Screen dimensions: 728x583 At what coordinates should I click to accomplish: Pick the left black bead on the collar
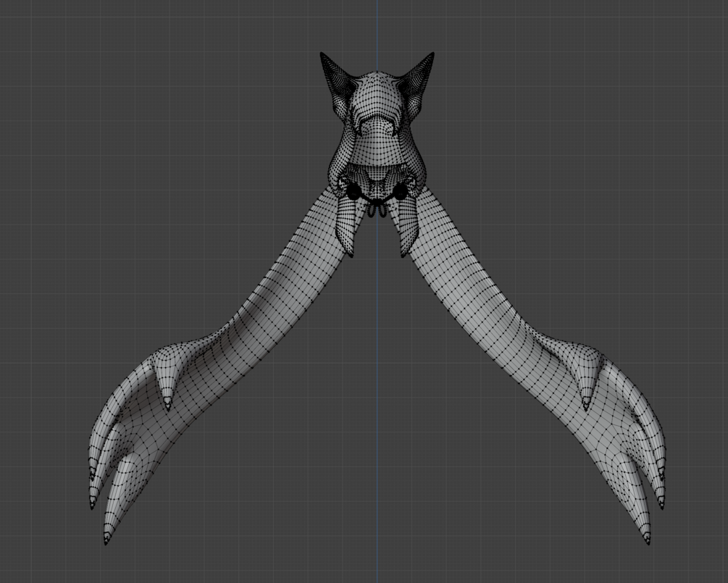353,190
